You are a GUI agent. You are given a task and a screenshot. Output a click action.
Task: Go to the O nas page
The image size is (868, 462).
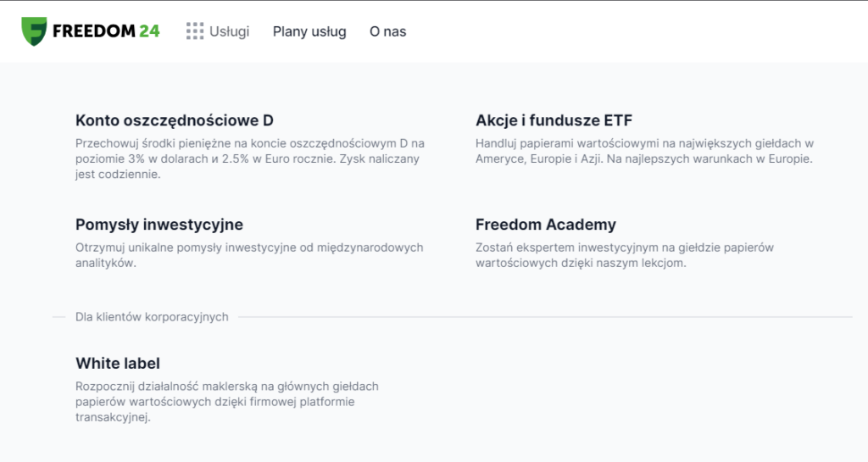pyautogui.click(x=388, y=31)
